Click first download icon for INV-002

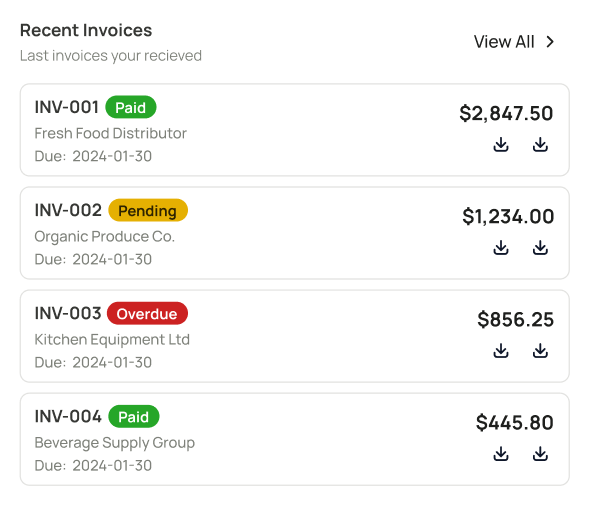click(501, 248)
